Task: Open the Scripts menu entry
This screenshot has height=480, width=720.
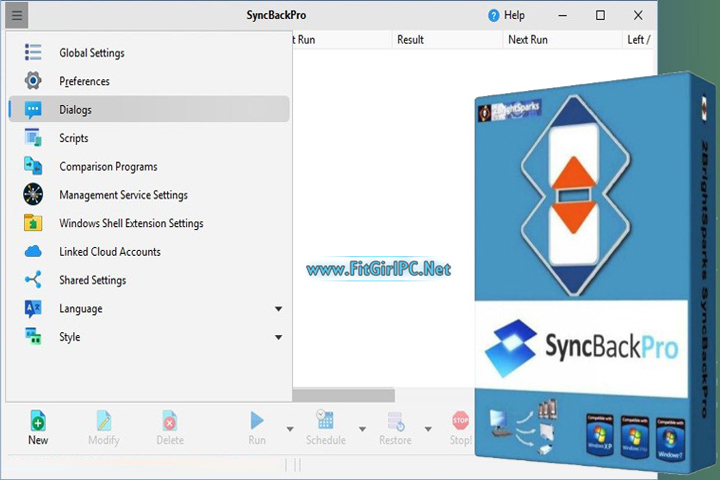Action: click(x=73, y=138)
